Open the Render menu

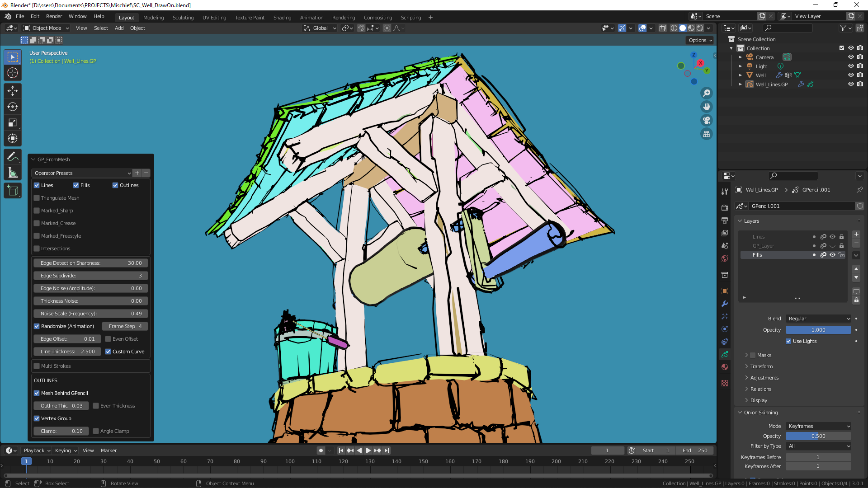click(x=54, y=16)
